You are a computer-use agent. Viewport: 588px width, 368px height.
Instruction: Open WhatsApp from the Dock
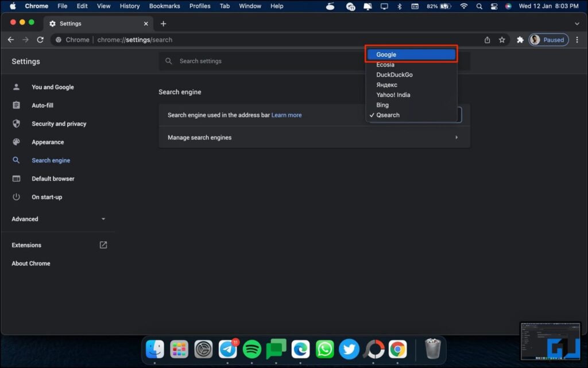pyautogui.click(x=325, y=349)
